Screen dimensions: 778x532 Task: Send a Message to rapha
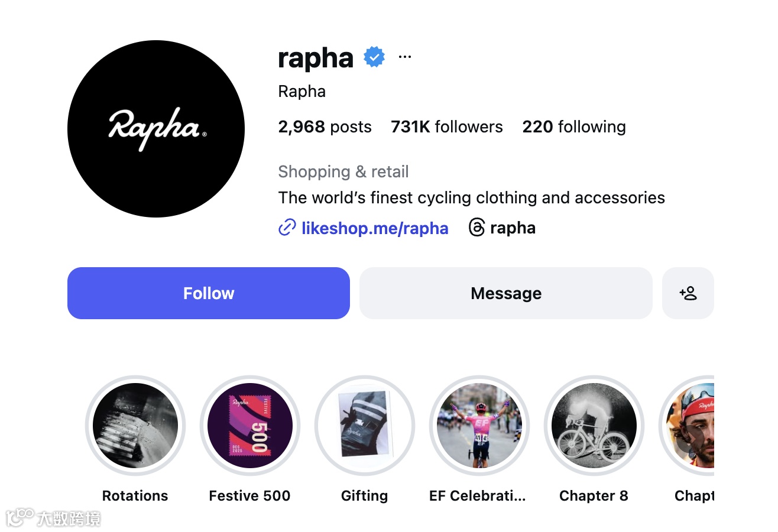click(x=506, y=293)
